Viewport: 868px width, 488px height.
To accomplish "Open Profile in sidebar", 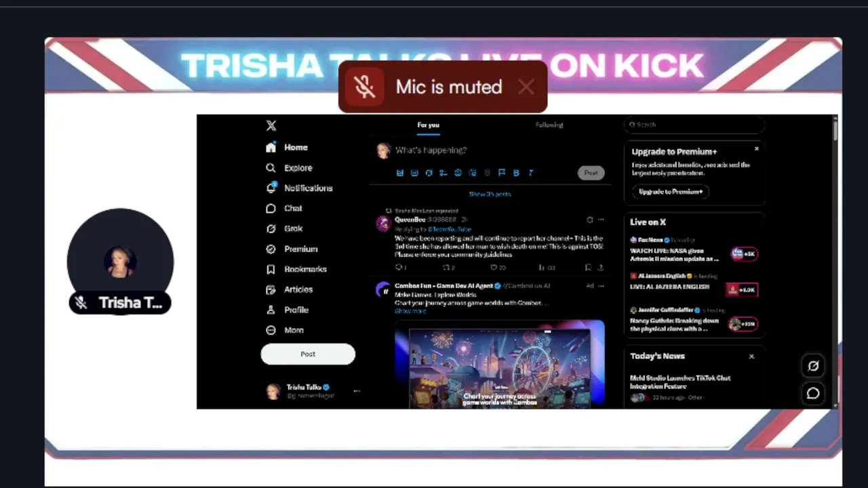I will [288, 310].
